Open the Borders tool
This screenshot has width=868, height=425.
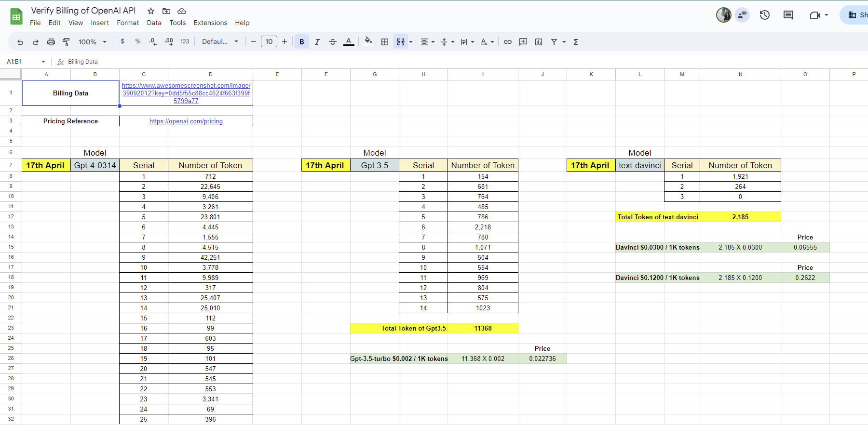(385, 42)
